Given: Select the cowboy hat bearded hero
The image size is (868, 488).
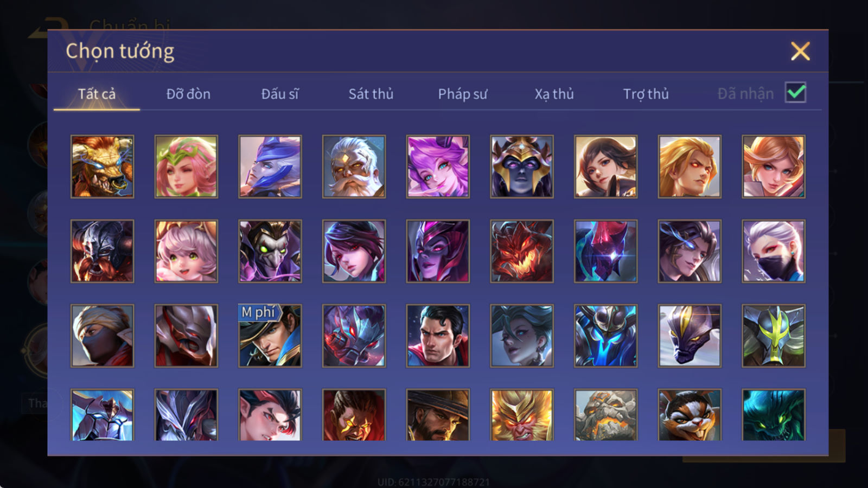Looking at the screenshot, I should click(438, 414).
